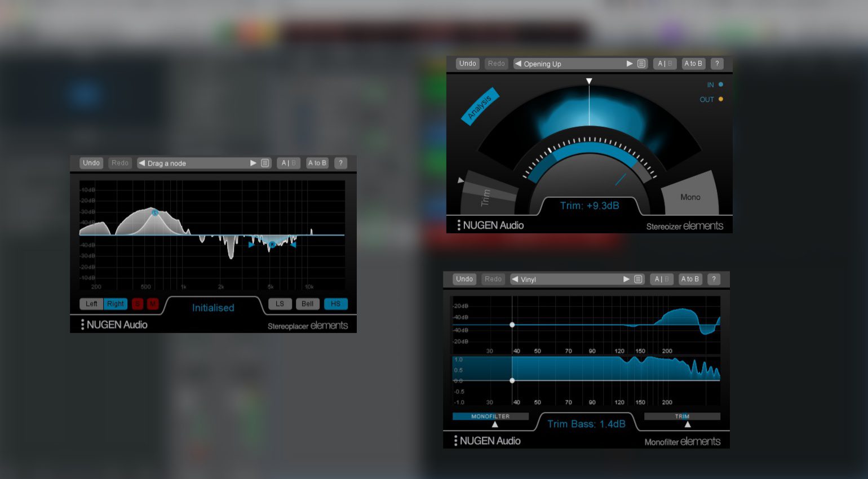The width and height of the screenshot is (868, 479).
Task: Toggle A|B comparison in Monofilter
Action: [x=662, y=279]
